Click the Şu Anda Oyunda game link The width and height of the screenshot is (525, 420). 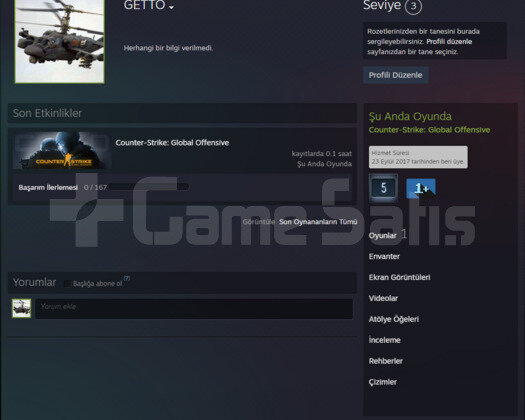(429, 130)
